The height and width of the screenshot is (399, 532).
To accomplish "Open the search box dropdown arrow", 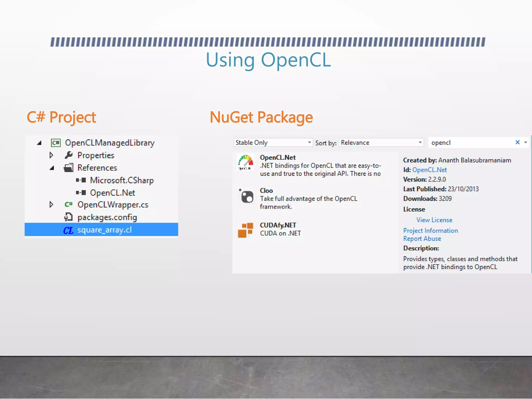I will [x=526, y=142].
